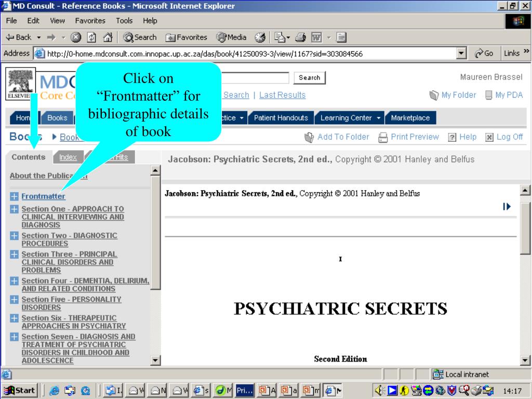Click the Elsevier logo
Viewport: 532px width, 399px height.
point(20,84)
